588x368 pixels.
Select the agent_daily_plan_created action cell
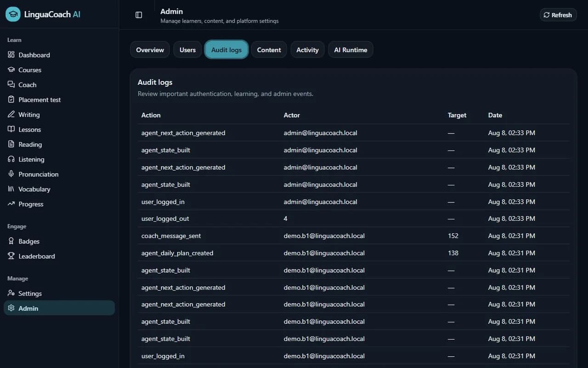point(177,253)
